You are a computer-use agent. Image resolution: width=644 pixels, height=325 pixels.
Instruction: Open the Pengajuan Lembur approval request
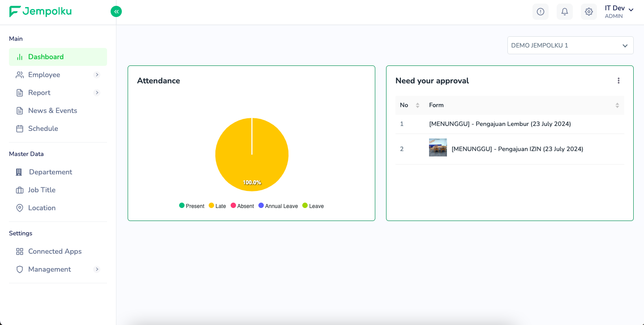500,124
